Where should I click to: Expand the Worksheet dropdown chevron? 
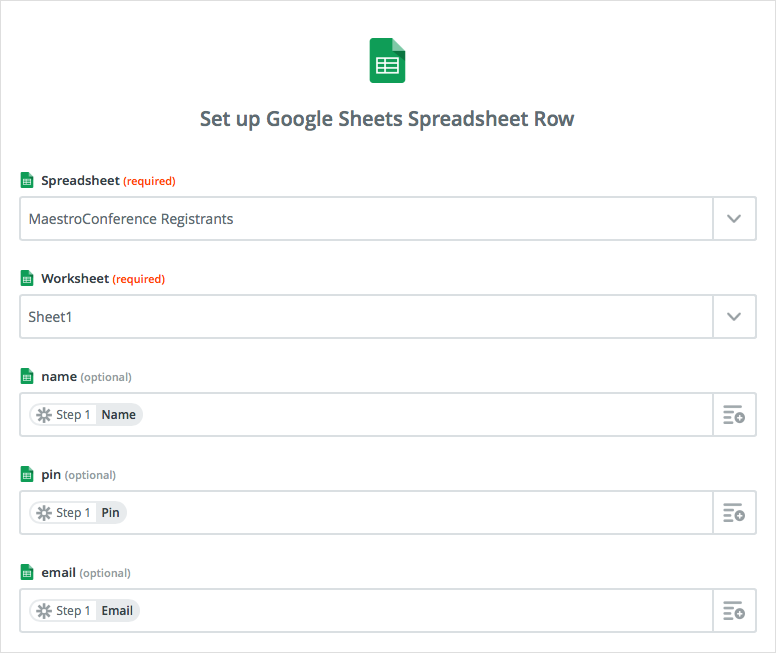[x=734, y=317]
